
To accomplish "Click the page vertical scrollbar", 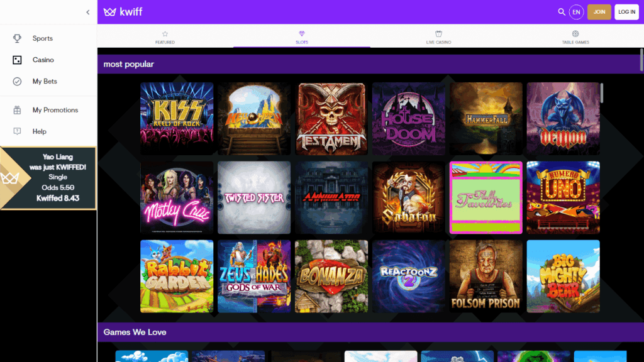I will 641,60.
